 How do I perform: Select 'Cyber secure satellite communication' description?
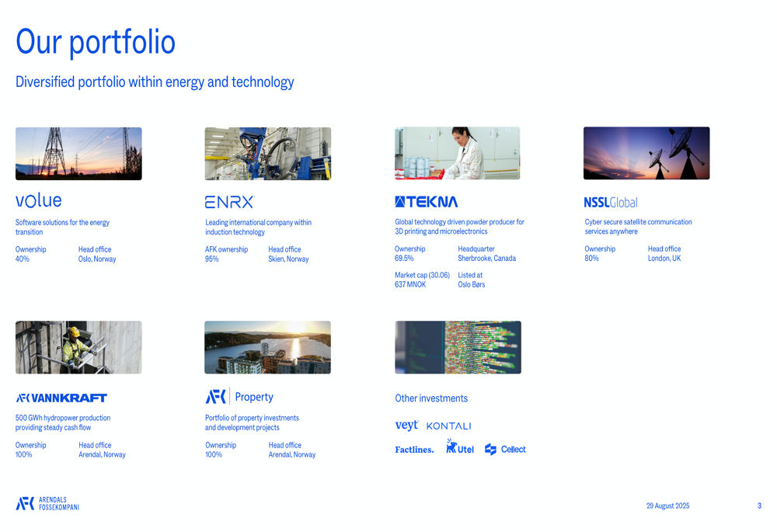click(x=638, y=227)
